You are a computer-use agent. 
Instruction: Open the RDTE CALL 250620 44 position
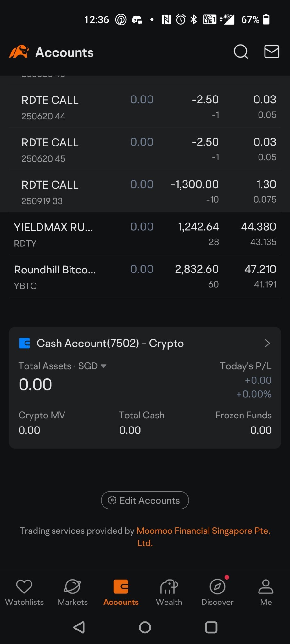click(145, 107)
